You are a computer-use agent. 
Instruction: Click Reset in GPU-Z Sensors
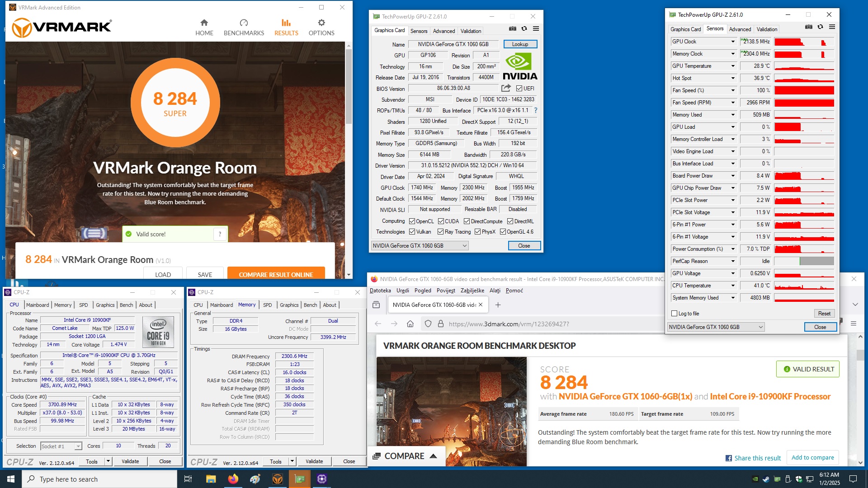click(824, 314)
